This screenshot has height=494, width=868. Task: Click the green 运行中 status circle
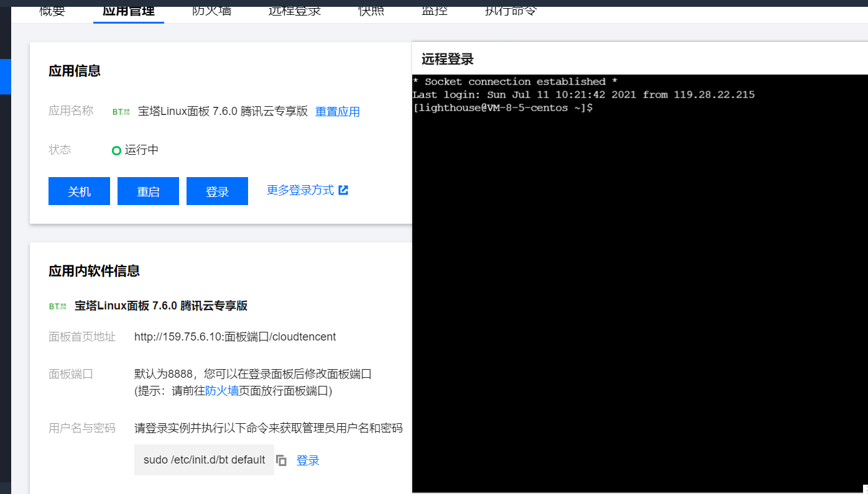click(116, 150)
